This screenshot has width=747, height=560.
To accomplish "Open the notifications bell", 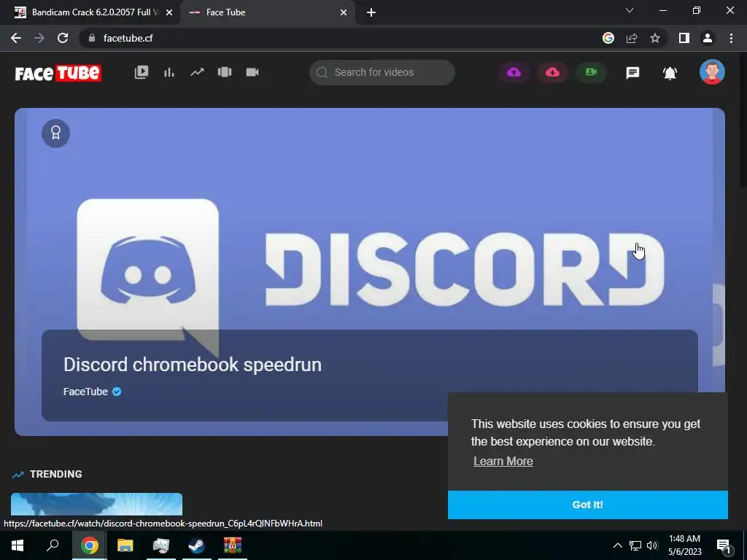I will pyautogui.click(x=670, y=73).
